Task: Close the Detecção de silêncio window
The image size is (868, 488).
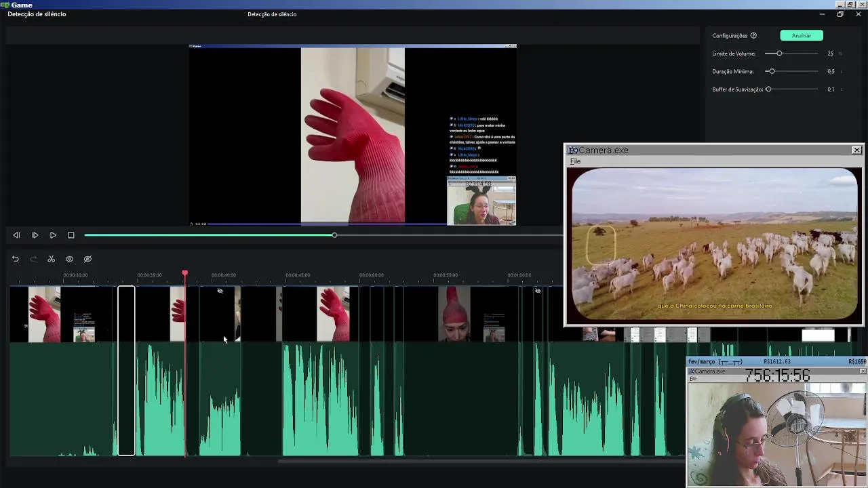Action: [858, 14]
